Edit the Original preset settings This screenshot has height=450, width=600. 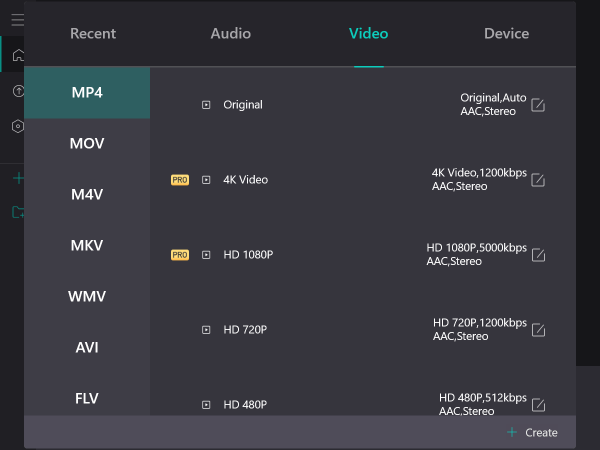coord(538,105)
